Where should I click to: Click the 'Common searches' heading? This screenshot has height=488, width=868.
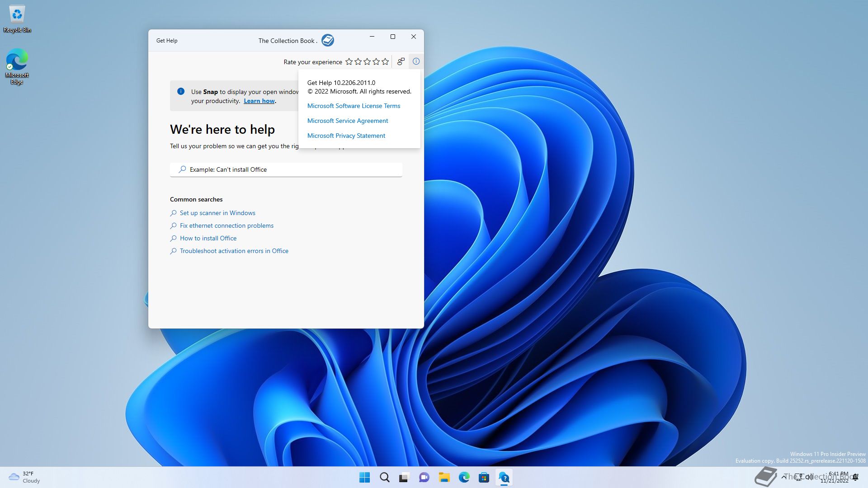click(196, 199)
